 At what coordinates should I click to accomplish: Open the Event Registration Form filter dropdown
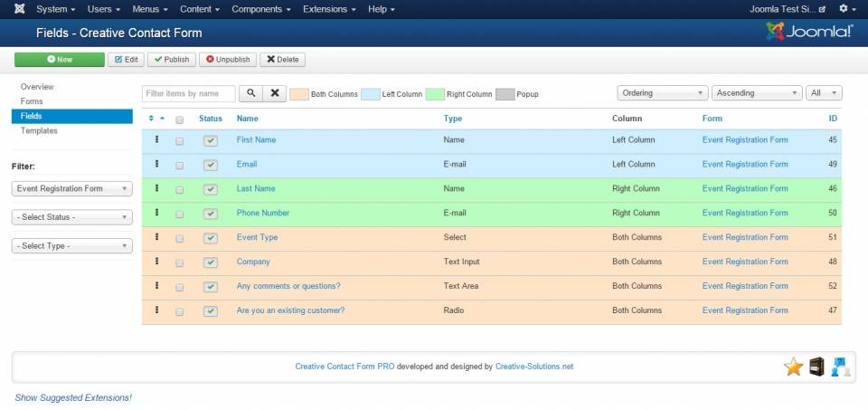[72, 189]
